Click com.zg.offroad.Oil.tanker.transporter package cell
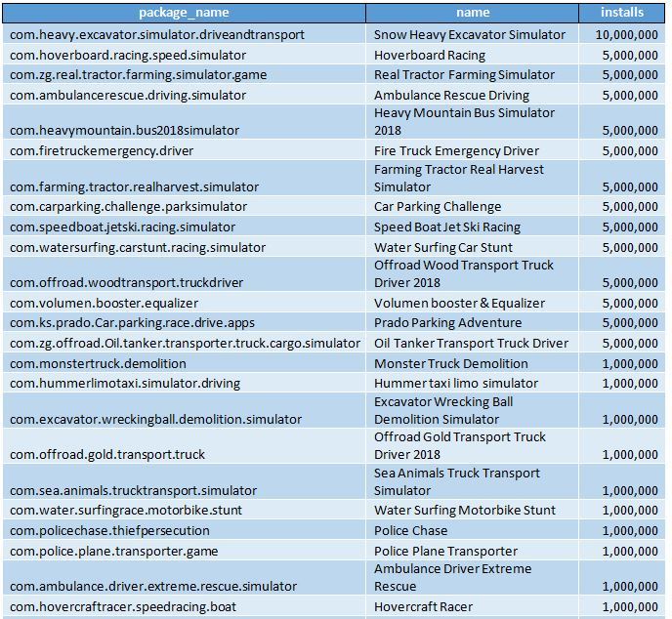The height and width of the screenshot is (619, 672). coord(184,343)
